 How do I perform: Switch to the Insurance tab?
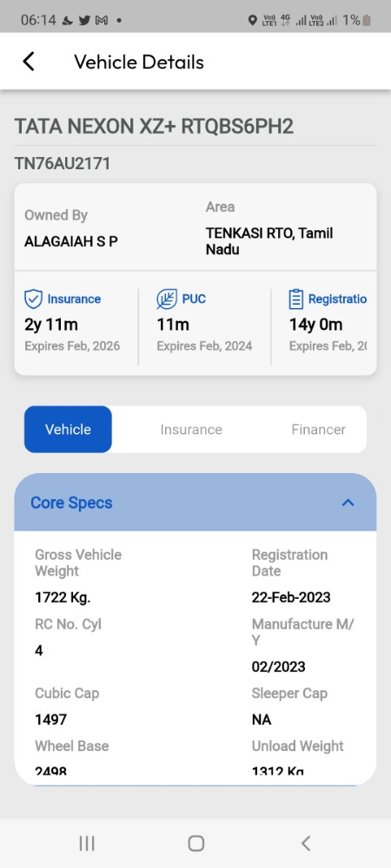tap(191, 430)
